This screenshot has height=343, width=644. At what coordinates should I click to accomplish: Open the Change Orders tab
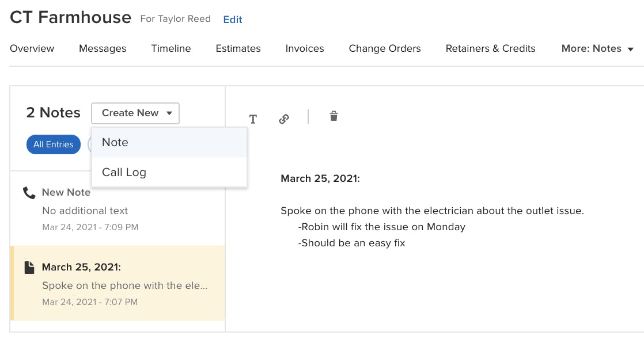click(385, 48)
